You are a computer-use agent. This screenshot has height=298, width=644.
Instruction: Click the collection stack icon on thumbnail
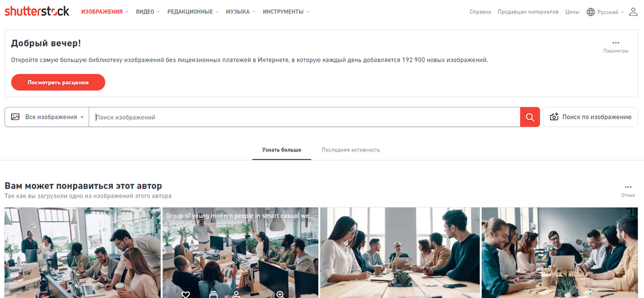click(x=214, y=294)
